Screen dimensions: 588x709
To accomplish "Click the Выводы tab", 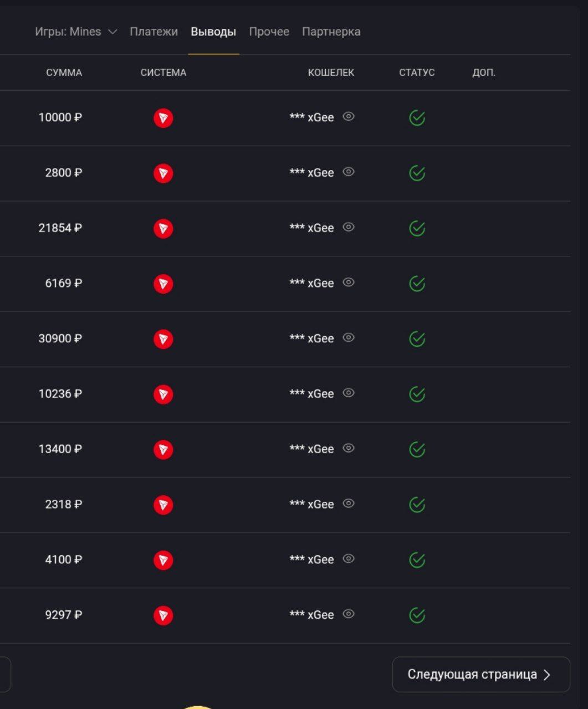I will tap(213, 32).
